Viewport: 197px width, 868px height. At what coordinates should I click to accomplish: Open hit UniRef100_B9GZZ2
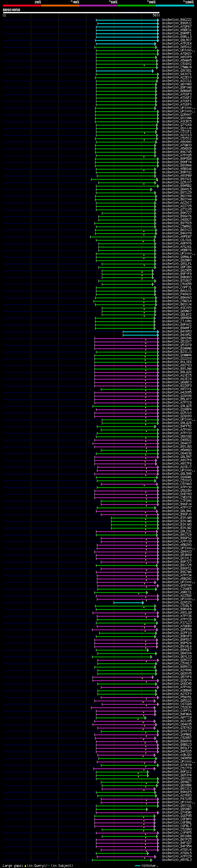(177, 20)
